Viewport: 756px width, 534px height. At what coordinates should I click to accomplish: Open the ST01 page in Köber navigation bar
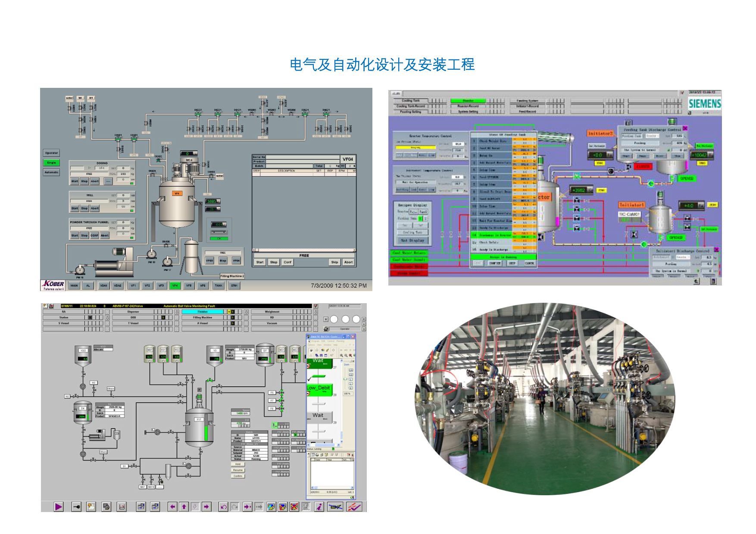click(234, 286)
